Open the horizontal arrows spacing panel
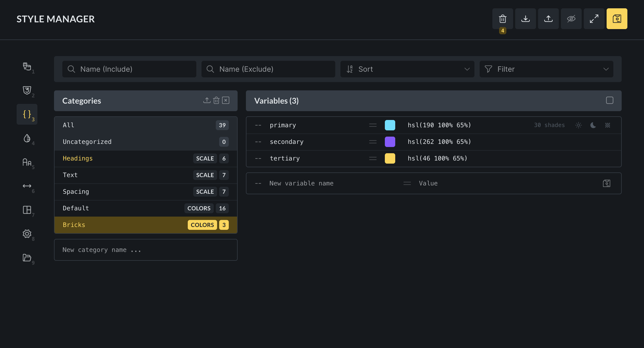The height and width of the screenshot is (348, 644). [x=27, y=186]
